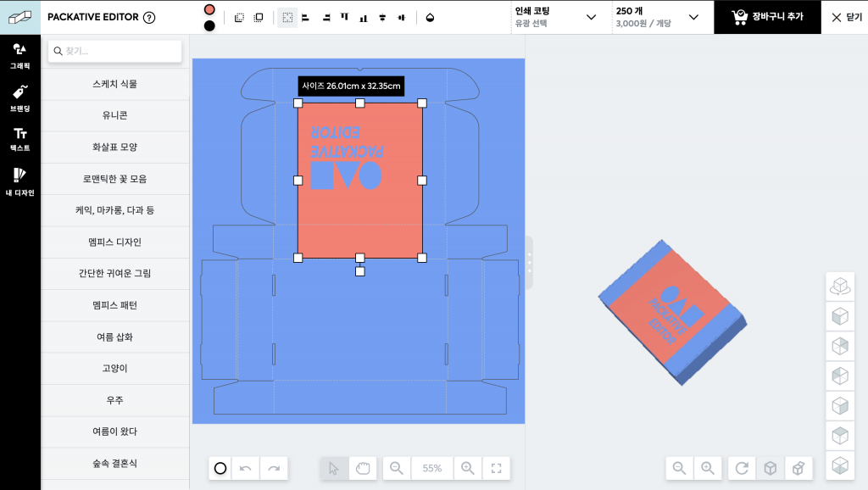Image resolution: width=868 pixels, height=490 pixels.
Task: Click the top-left resize handle of selection
Action: (x=298, y=103)
